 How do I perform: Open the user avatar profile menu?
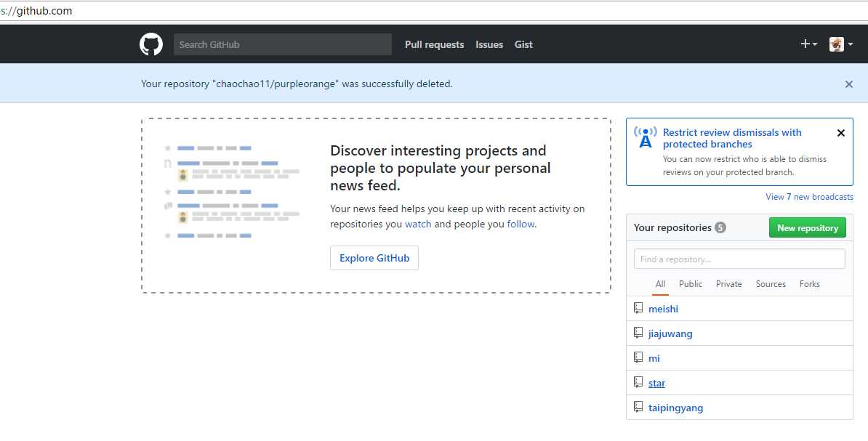coord(840,44)
